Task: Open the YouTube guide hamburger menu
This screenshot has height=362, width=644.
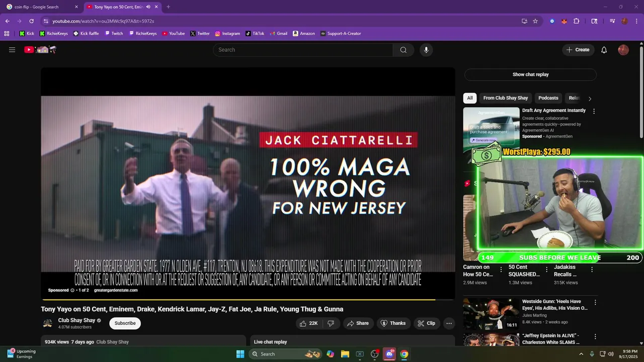Action: tap(12, 50)
